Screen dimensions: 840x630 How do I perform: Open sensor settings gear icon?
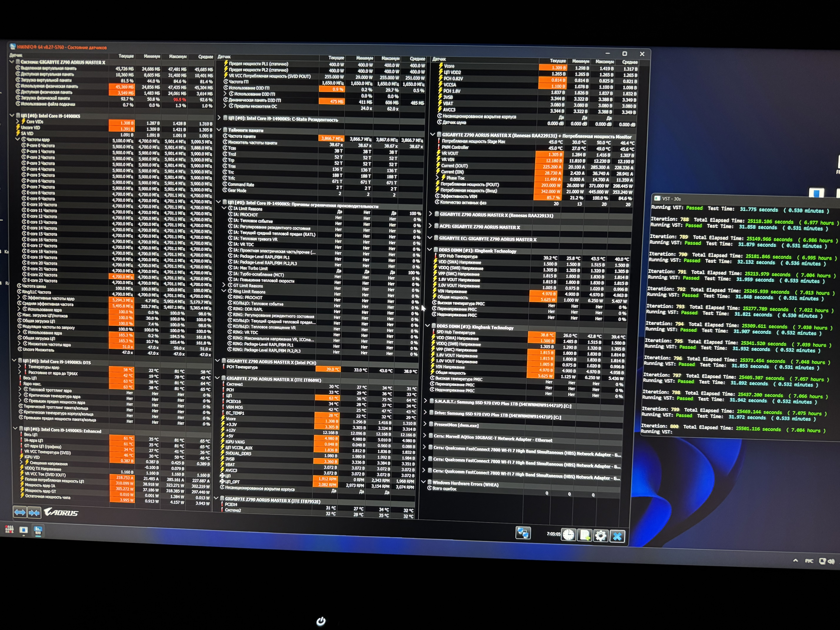pos(601,535)
